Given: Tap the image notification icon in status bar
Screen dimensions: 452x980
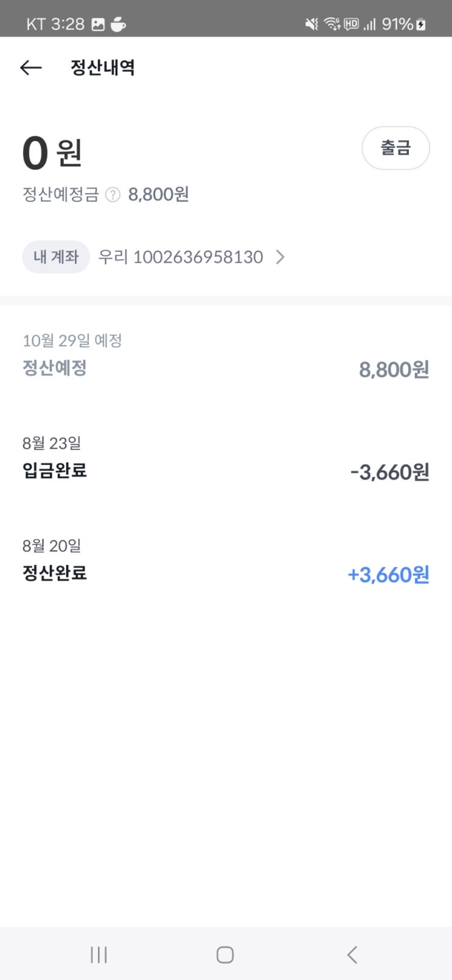Looking at the screenshot, I should (98, 24).
